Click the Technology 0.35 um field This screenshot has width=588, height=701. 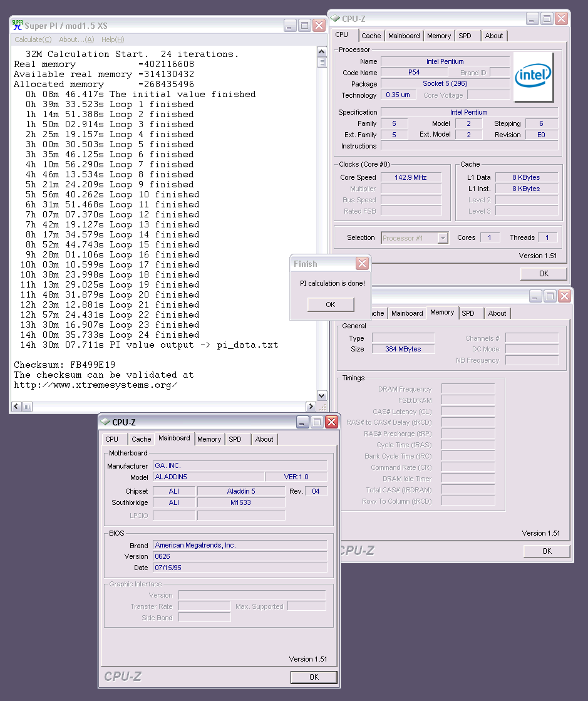(x=398, y=95)
